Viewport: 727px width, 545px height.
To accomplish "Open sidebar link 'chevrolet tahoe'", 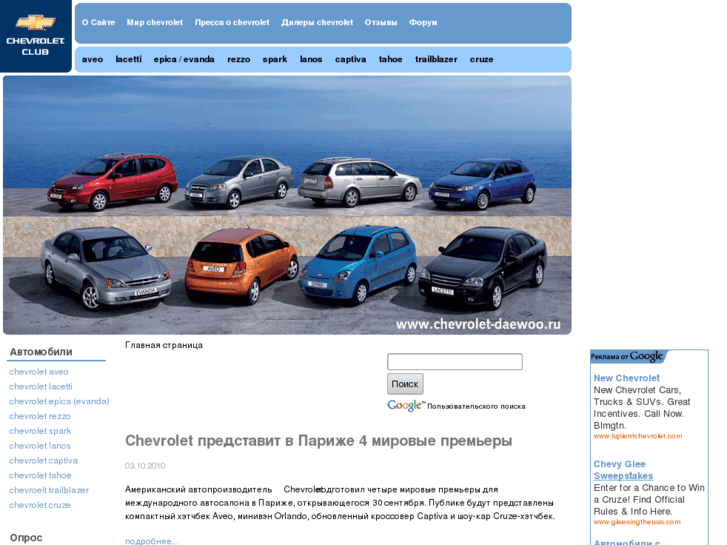I will pyautogui.click(x=40, y=476).
